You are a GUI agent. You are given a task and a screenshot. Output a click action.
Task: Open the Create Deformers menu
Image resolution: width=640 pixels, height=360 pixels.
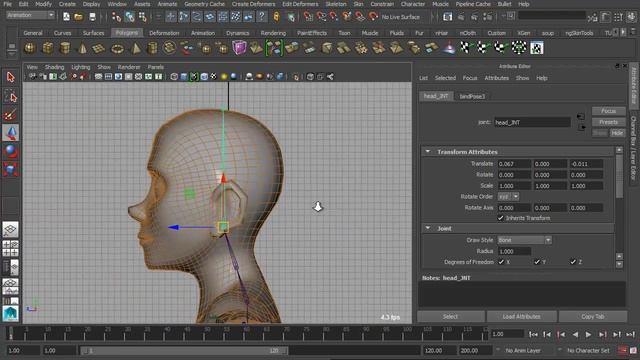(253, 4)
